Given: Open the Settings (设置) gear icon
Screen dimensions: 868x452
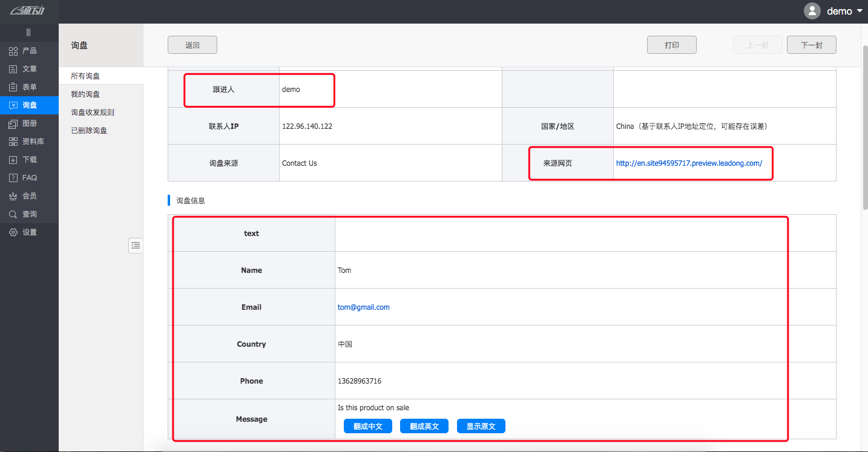Looking at the screenshot, I should (13, 232).
